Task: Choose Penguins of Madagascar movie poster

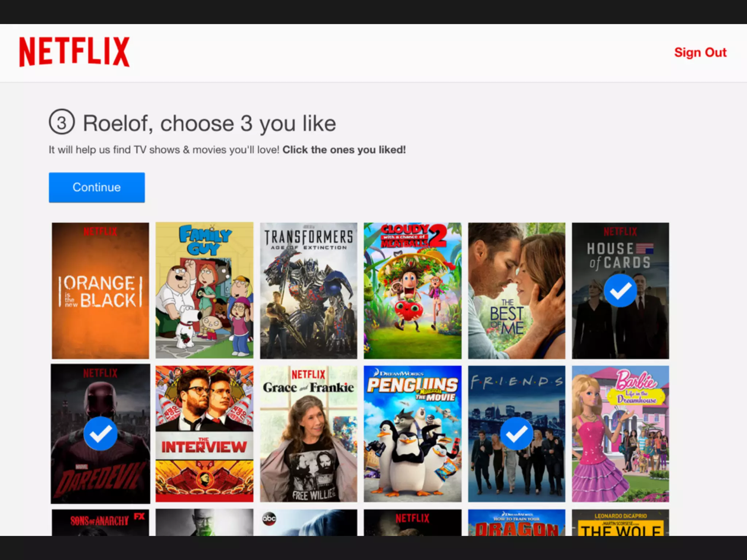Action: coord(413,434)
